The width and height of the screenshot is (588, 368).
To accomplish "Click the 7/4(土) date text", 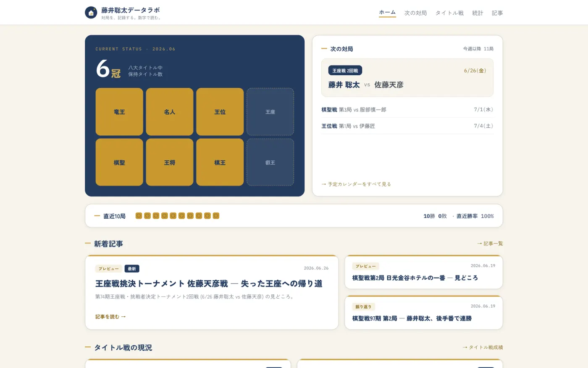I will coord(484,126).
